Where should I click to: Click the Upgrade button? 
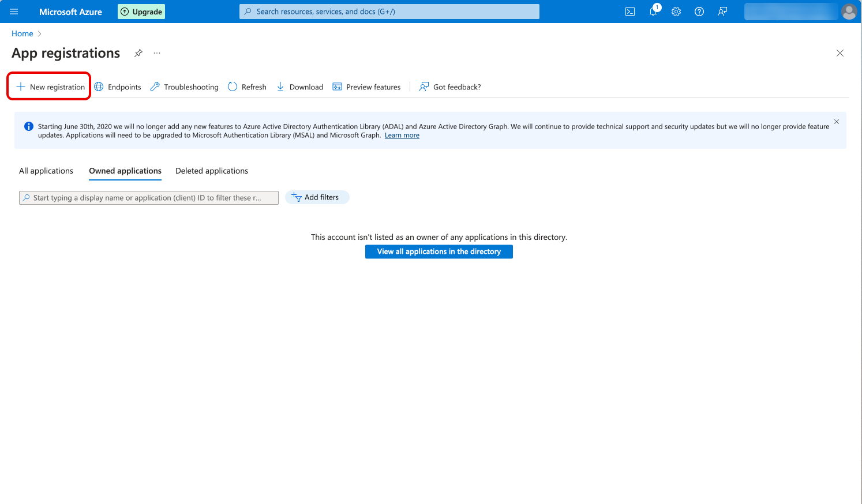pos(141,12)
